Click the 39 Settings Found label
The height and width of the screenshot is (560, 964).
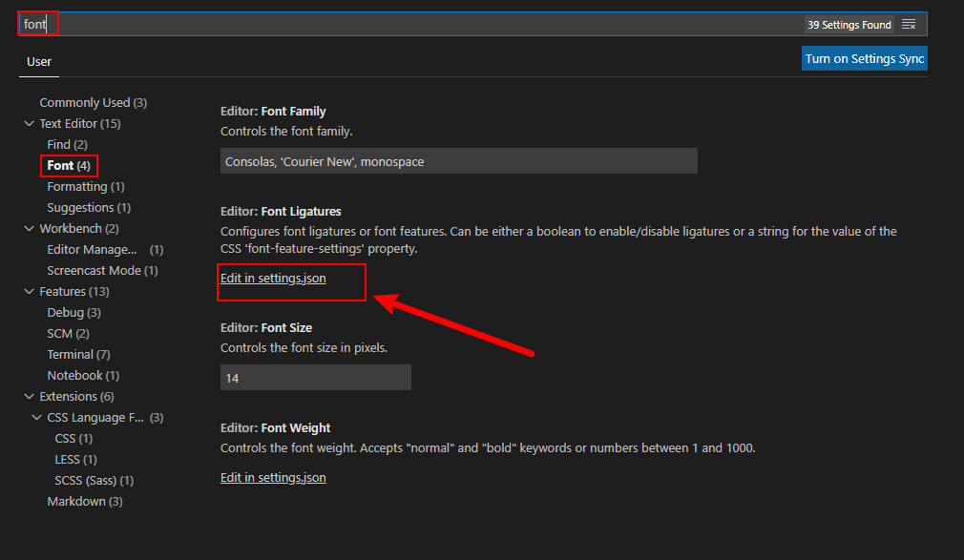click(x=849, y=25)
